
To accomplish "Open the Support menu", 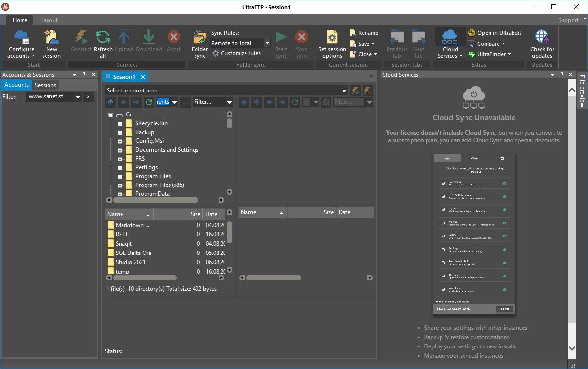I will click(x=571, y=20).
